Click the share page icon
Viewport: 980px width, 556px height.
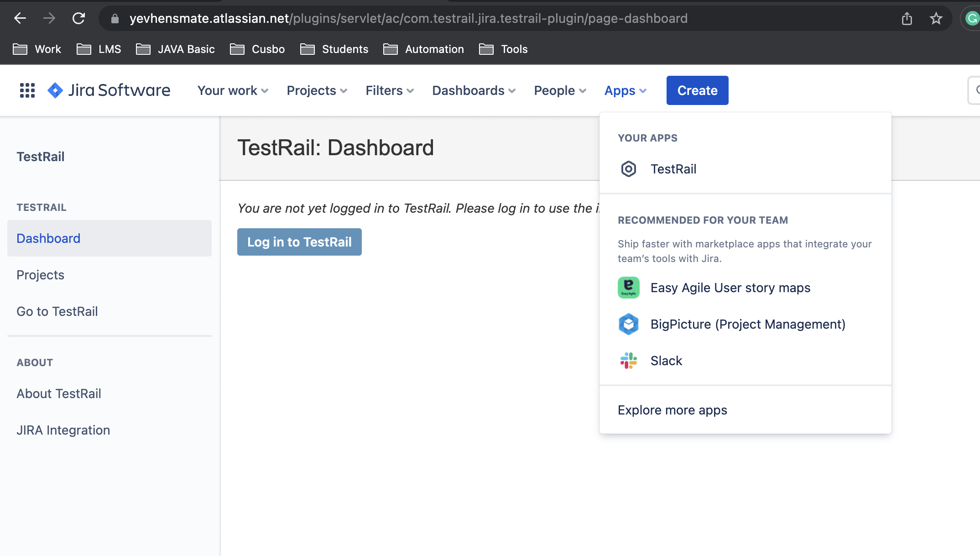tap(907, 18)
